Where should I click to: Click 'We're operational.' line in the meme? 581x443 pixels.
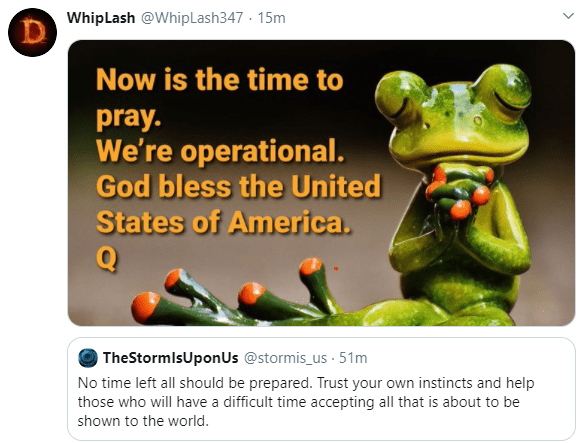point(220,151)
